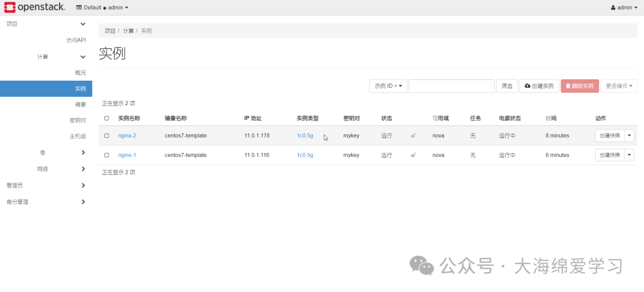Click the filter search input field
This screenshot has width=644, height=292.
coord(452,86)
